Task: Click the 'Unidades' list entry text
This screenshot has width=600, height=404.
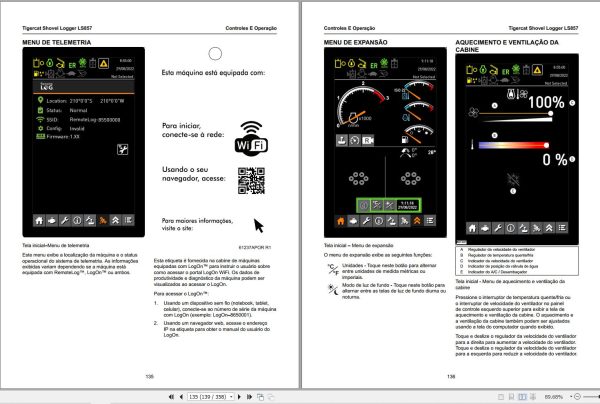Action: 389,271
